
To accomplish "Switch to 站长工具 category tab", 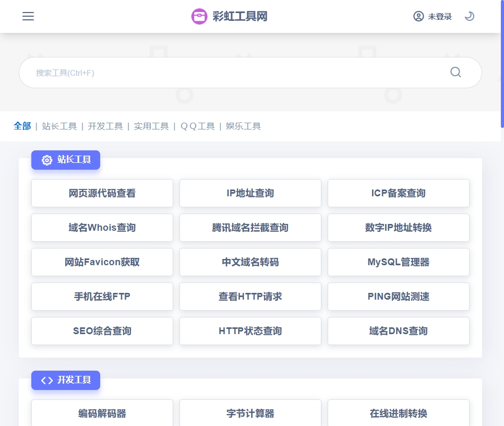I will click(x=59, y=126).
